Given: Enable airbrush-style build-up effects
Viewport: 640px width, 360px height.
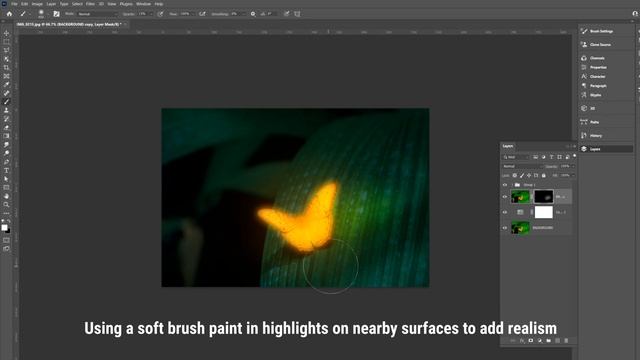Looking at the screenshot, I should click(x=202, y=14).
